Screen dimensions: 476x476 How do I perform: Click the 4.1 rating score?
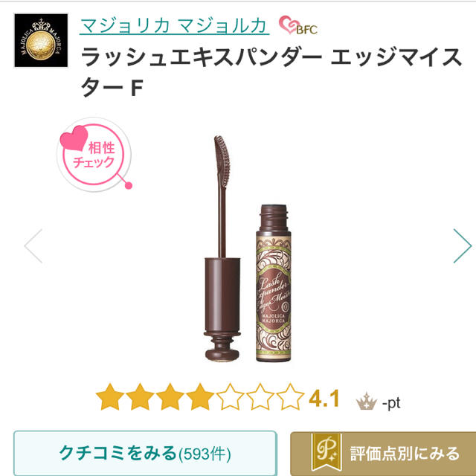point(324,399)
